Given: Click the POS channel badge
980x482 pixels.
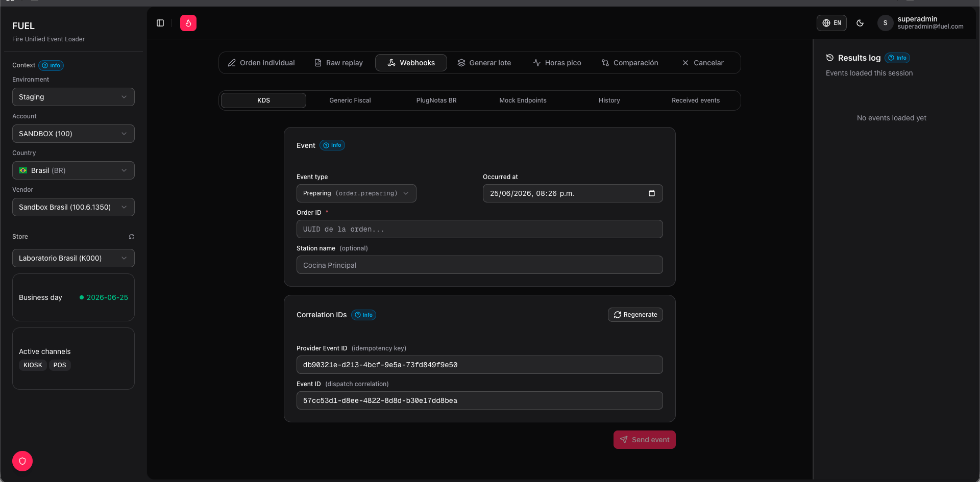Looking at the screenshot, I should point(60,365).
